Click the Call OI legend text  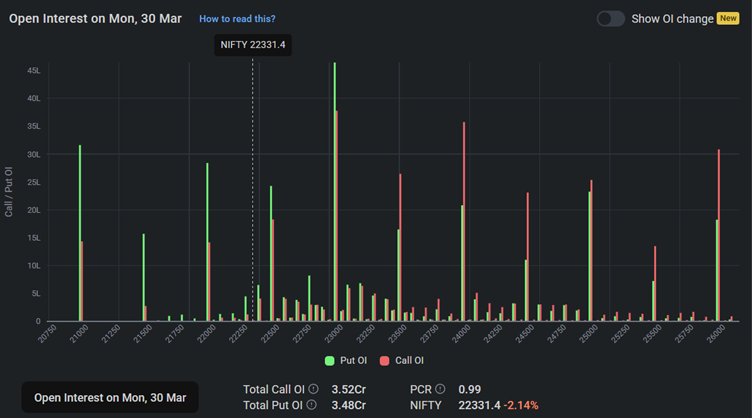(407, 360)
